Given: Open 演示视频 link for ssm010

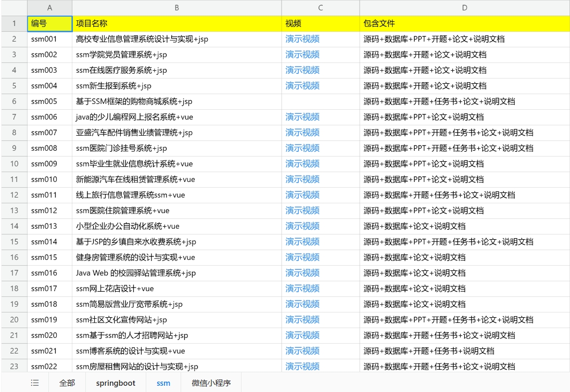Looking at the screenshot, I should coord(302,179).
